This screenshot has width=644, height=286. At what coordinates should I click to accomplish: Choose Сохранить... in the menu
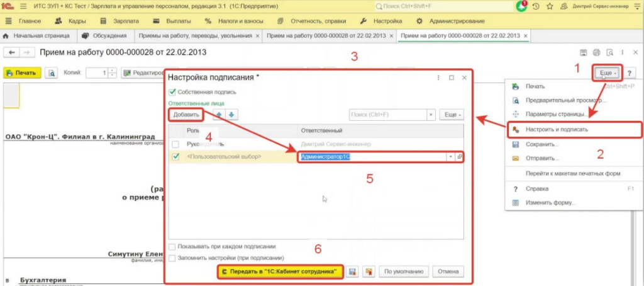pyautogui.click(x=574, y=144)
